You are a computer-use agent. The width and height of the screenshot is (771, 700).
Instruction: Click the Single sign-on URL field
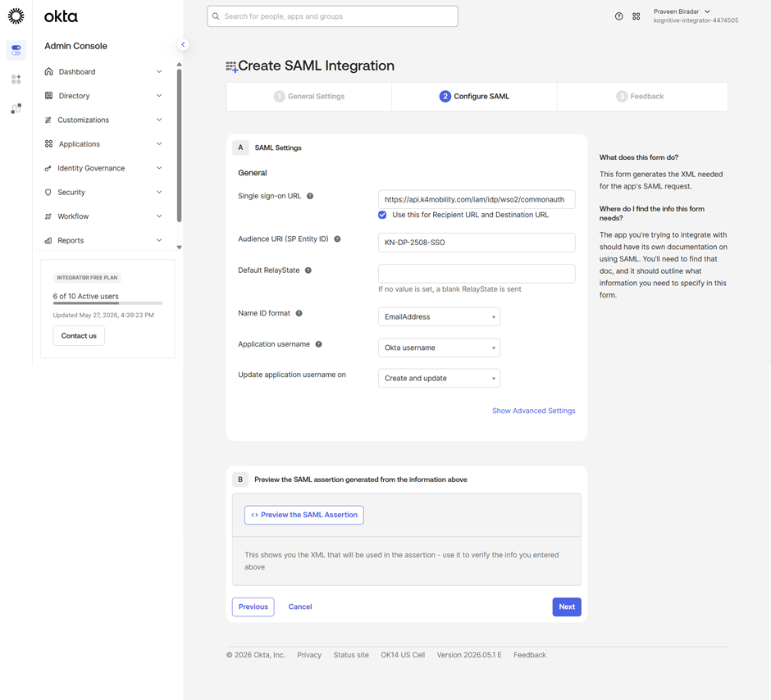[x=477, y=199]
